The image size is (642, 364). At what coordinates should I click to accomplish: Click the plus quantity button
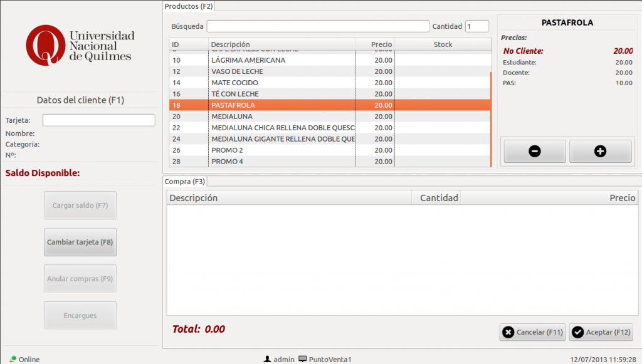click(600, 151)
